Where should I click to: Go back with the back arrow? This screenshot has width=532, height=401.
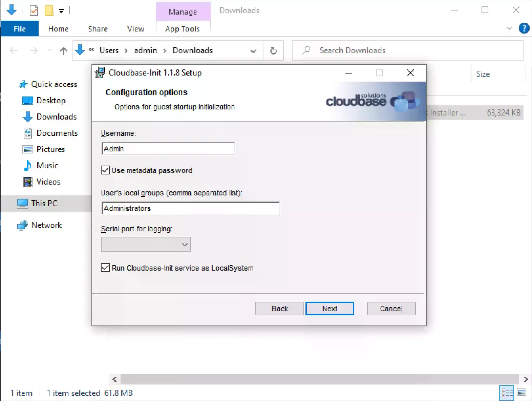tap(14, 51)
